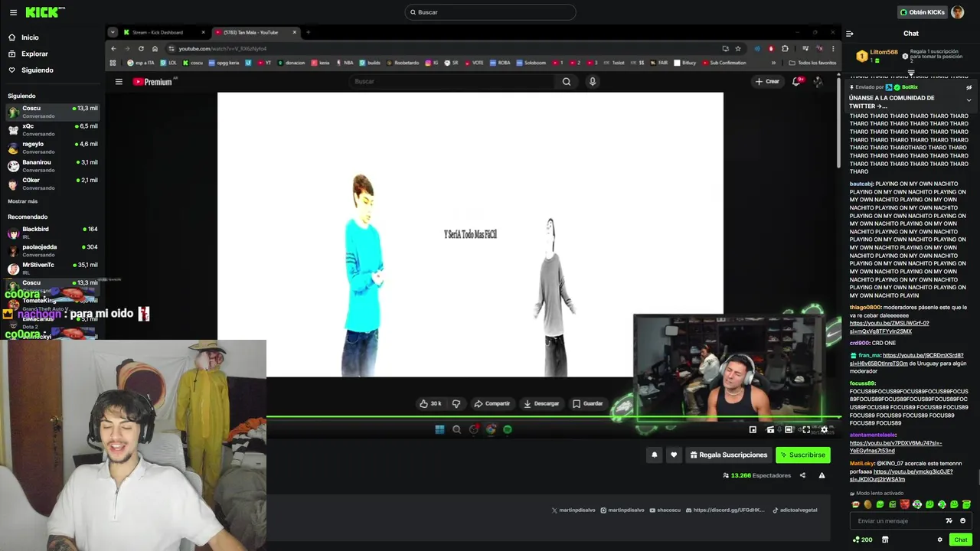Screen dimensions: 980x551
Task: Open rageylo followed channel
Action: click(52, 147)
